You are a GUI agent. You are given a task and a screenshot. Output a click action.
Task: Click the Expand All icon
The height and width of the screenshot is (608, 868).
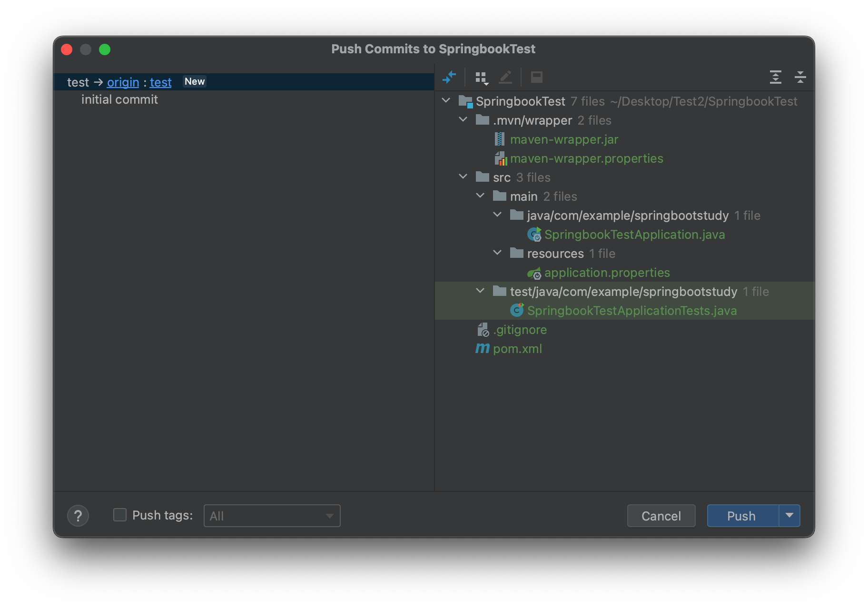776,77
